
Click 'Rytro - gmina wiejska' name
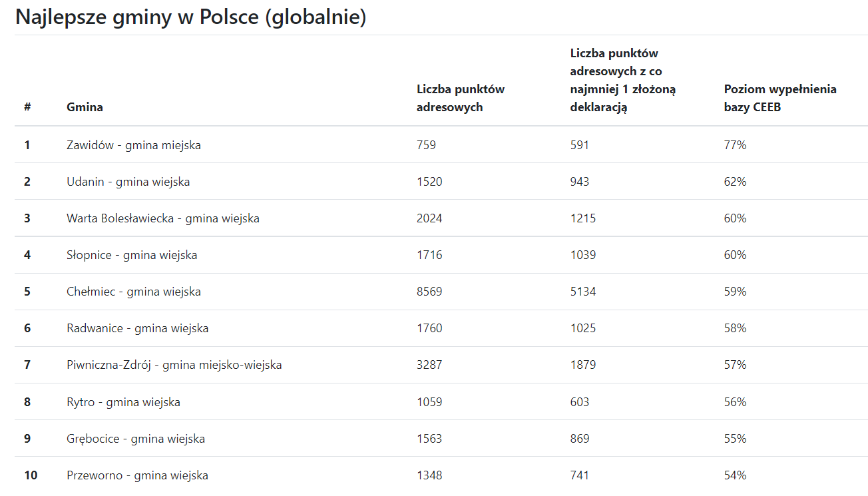tap(123, 402)
